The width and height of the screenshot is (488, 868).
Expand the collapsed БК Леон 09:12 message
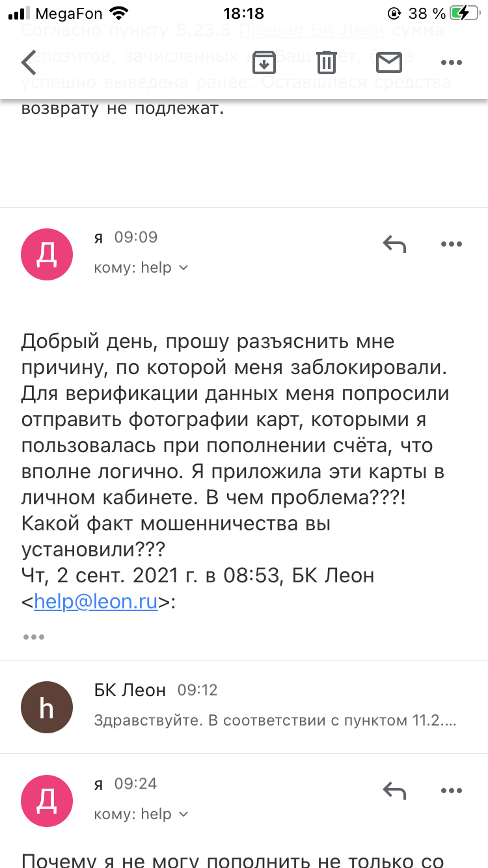pos(244,707)
